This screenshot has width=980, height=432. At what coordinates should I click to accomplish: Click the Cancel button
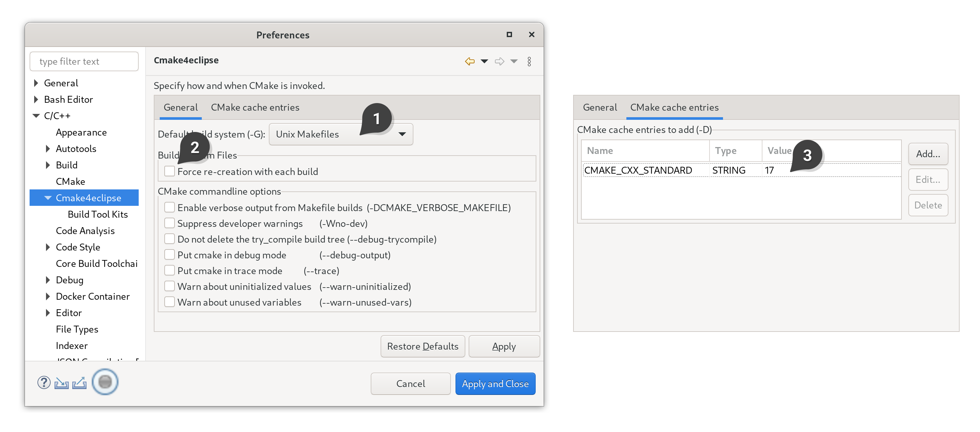(410, 384)
